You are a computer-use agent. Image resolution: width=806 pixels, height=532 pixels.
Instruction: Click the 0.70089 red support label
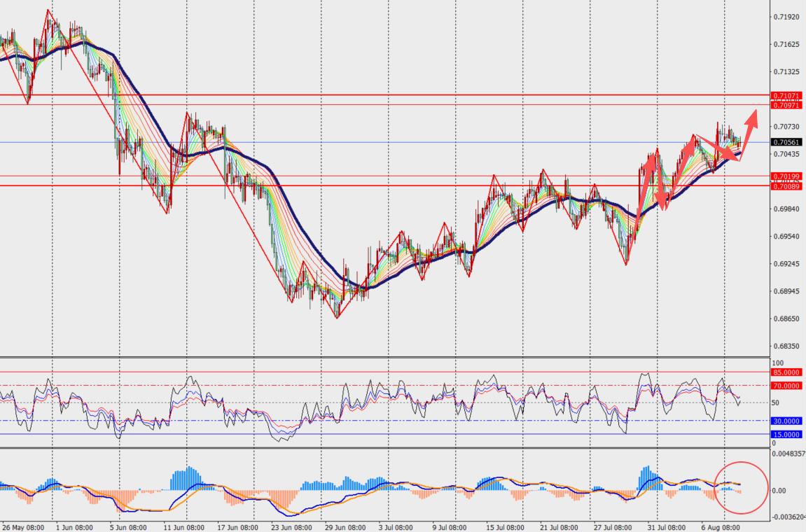pyautogui.click(x=786, y=186)
